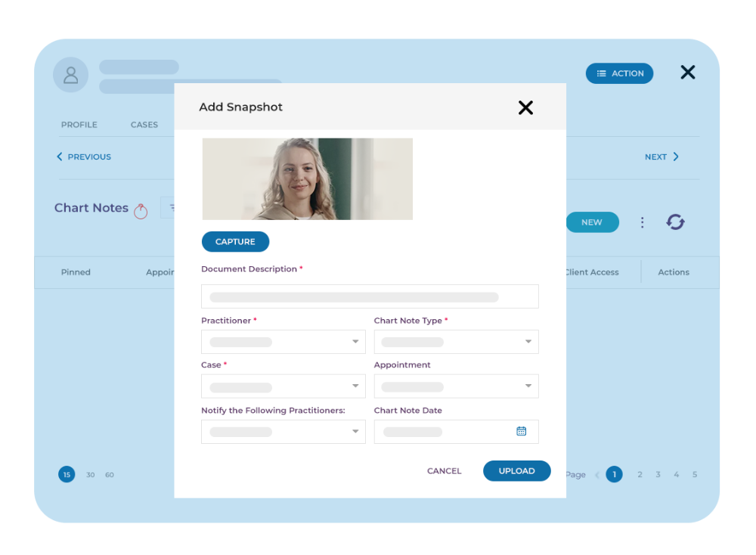Click the refresh icon near NEW button
The image size is (756, 555).
[674, 222]
